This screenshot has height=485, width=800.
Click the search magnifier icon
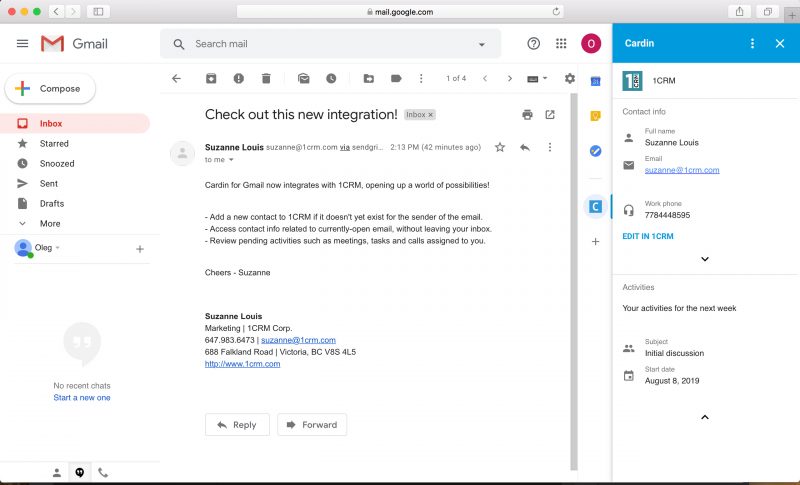(x=179, y=44)
